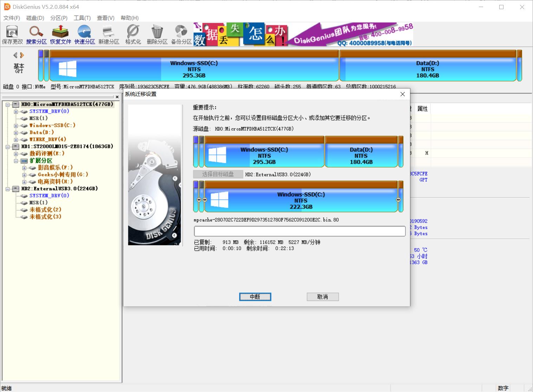Screen dimensions: 533x392
Task: Collapse the 扩展分区 extended partition node
Action: [x=16, y=161]
